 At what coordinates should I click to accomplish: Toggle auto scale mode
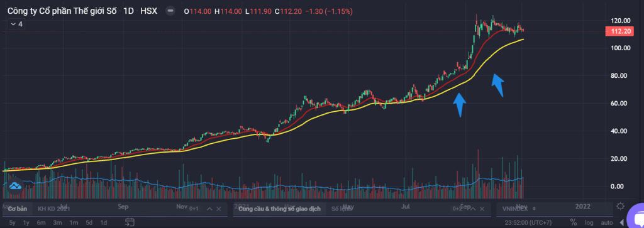coord(607,223)
